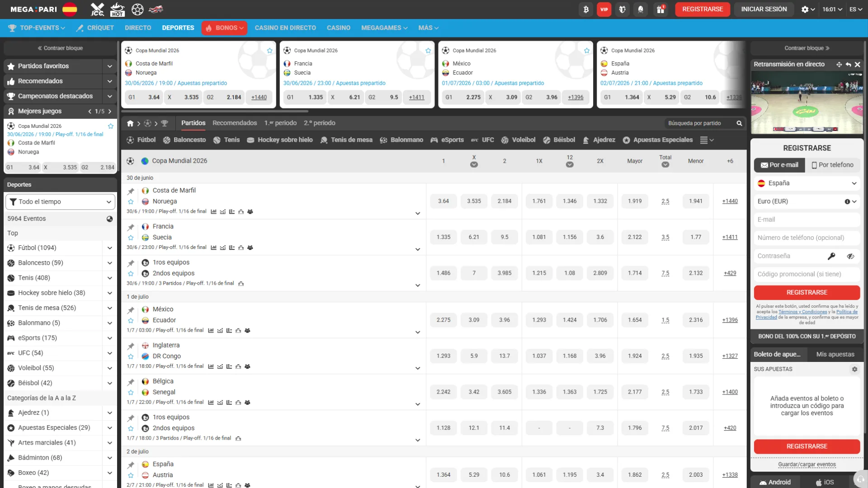Pin the Francia vs Suecia match

(131, 227)
